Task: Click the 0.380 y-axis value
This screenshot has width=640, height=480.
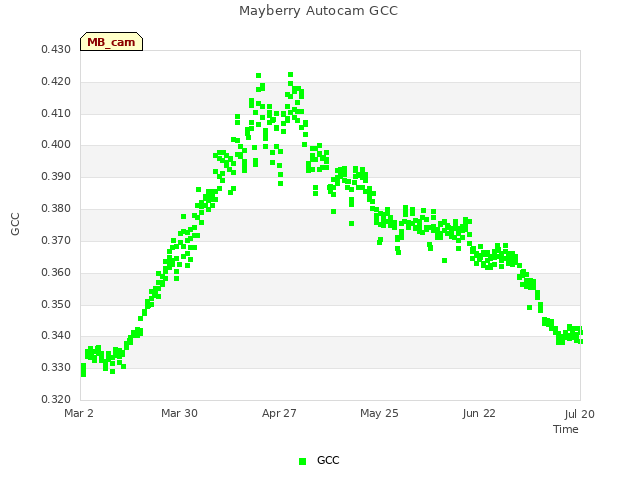Action: tap(56, 209)
